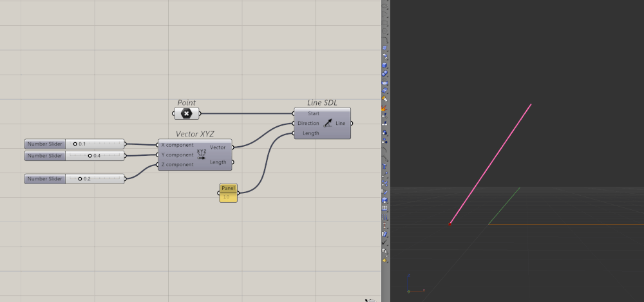Screen dimensions: 644x302
Task: Click the Vector output on Vector XYZ
Action: pyautogui.click(x=218, y=147)
